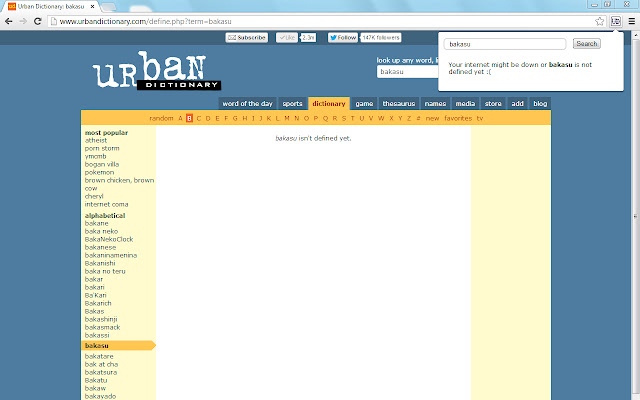Open the bakaw entry

click(96, 388)
